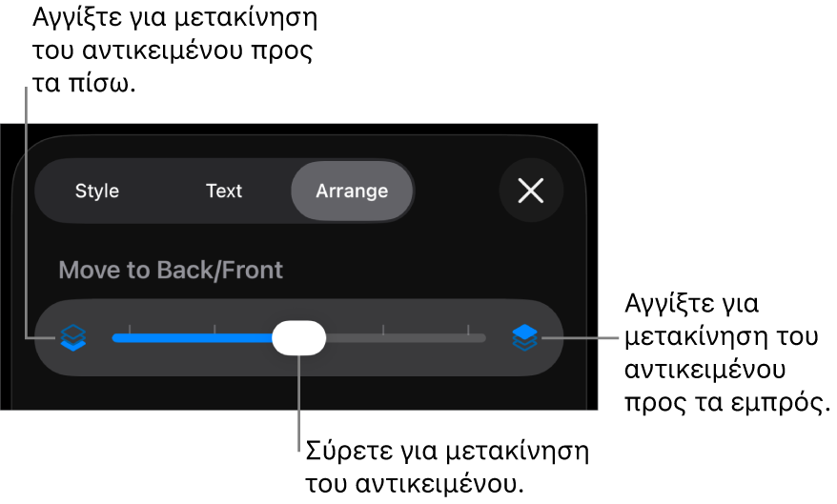Click the last tick mark above slider
This screenshot has width=837, height=504.
point(468,330)
